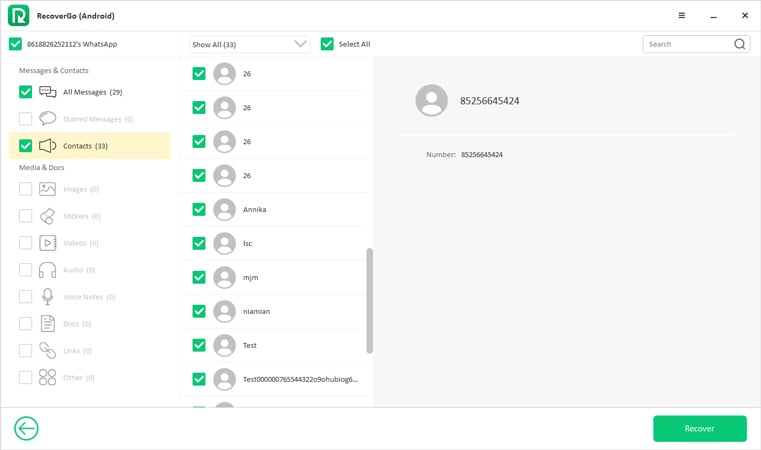Click the Images picture icon
The width and height of the screenshot is (761, 450).
tap(48, 189)
